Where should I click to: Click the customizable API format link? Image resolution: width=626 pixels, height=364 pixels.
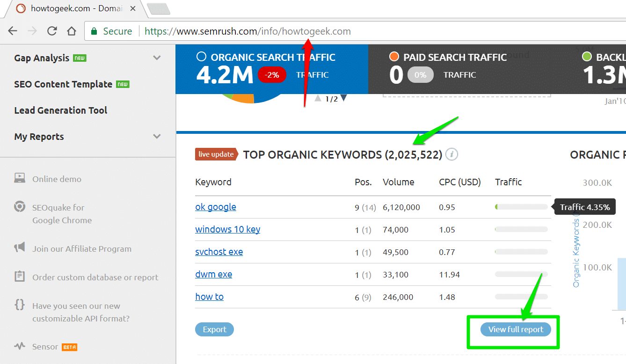point(81,312)
